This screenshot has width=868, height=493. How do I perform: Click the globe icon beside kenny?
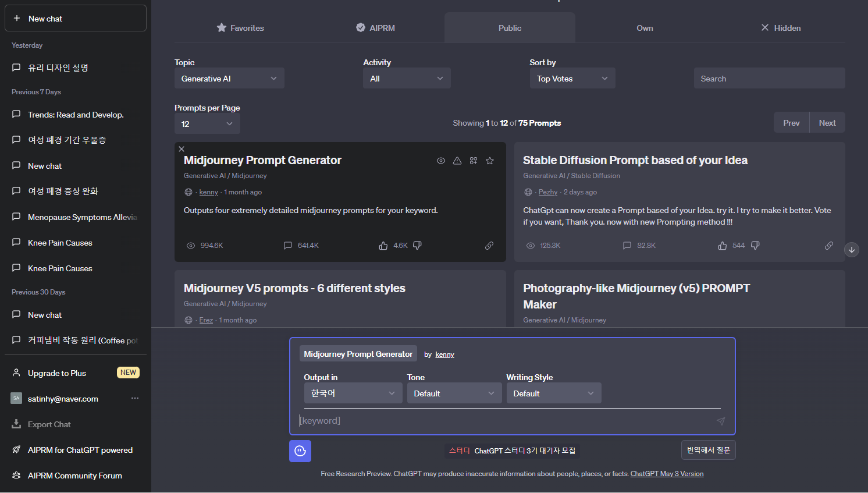pos(188,192)
